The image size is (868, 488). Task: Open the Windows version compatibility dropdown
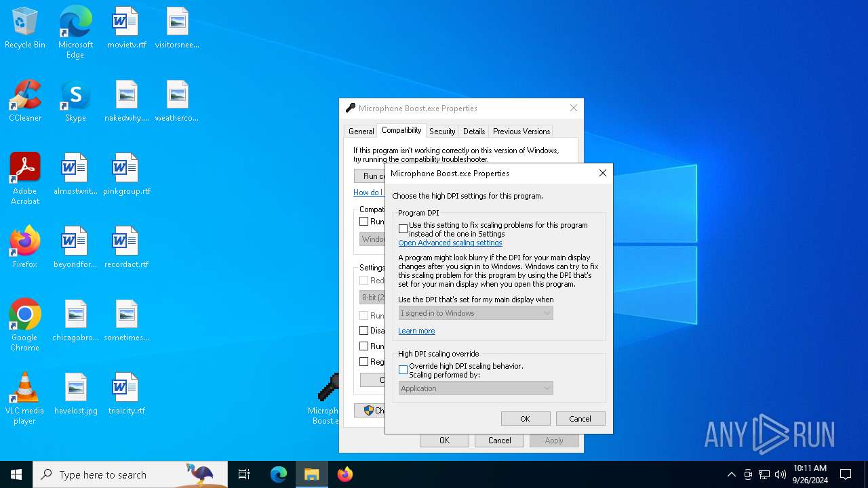coord(372,239)
